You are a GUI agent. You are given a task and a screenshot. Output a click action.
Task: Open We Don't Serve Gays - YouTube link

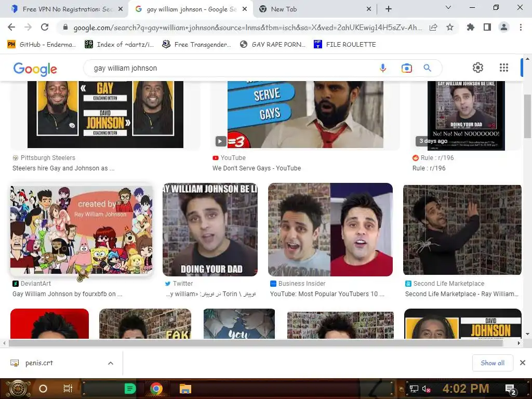point(257,168)
